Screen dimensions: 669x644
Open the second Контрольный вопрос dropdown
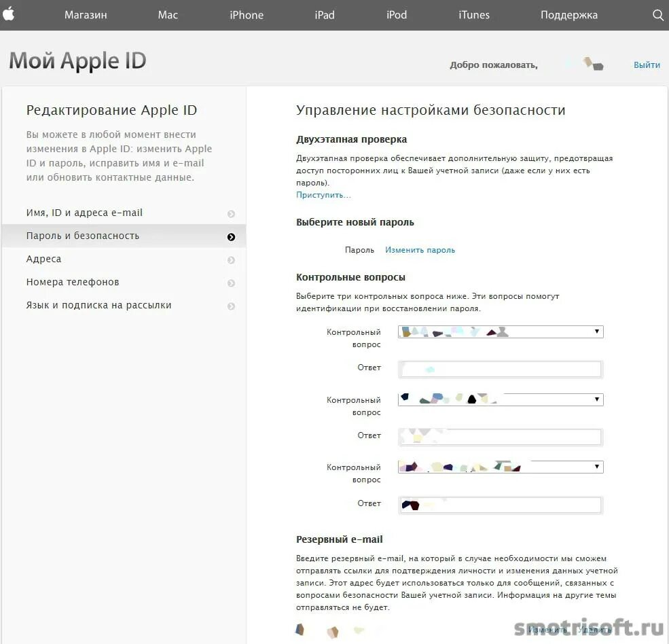click(x=501, y=399)
